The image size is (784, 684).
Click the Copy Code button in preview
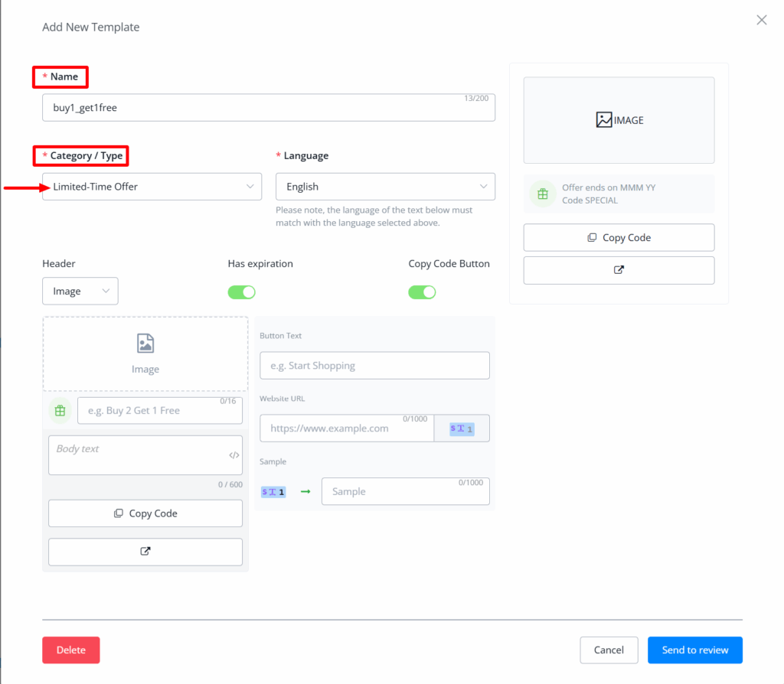click(x=619, y=238)
